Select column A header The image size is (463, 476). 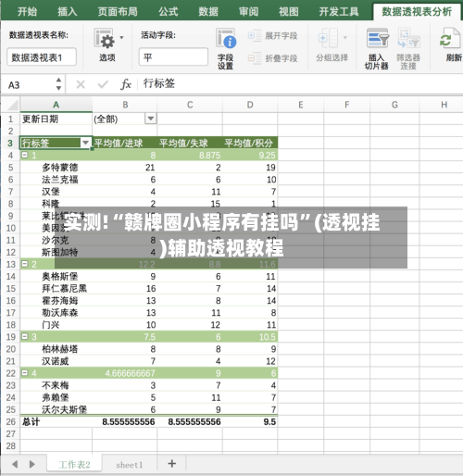56,105
